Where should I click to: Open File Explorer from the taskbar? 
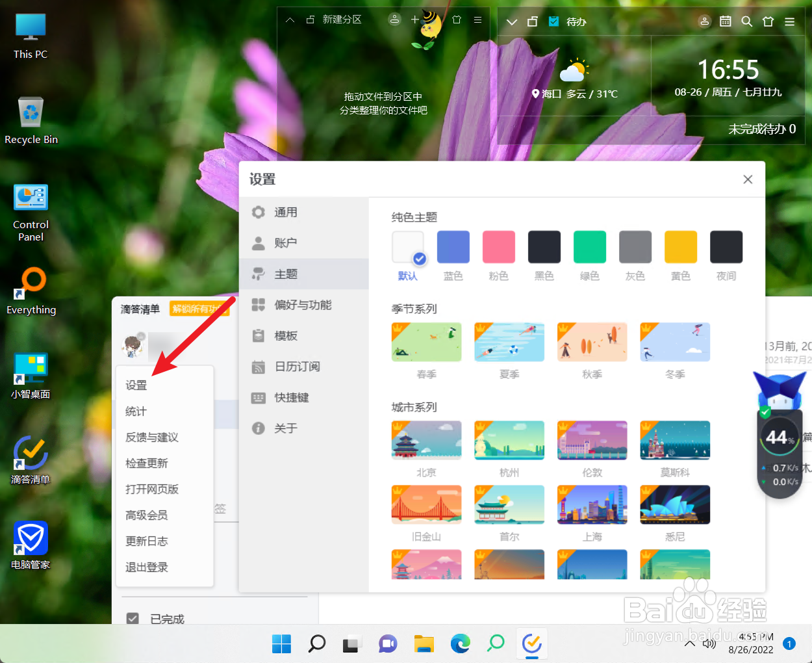tap(424, 644)
